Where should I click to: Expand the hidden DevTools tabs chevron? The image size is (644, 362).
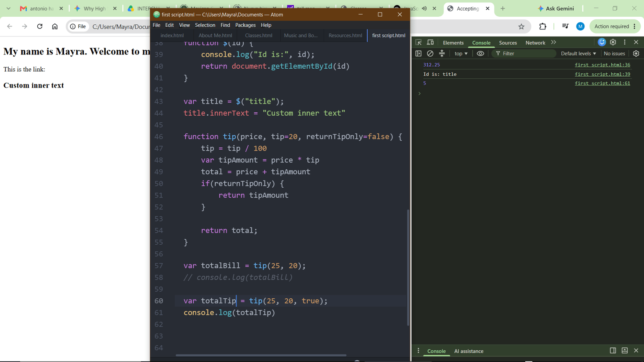click(x=553, y=42)
